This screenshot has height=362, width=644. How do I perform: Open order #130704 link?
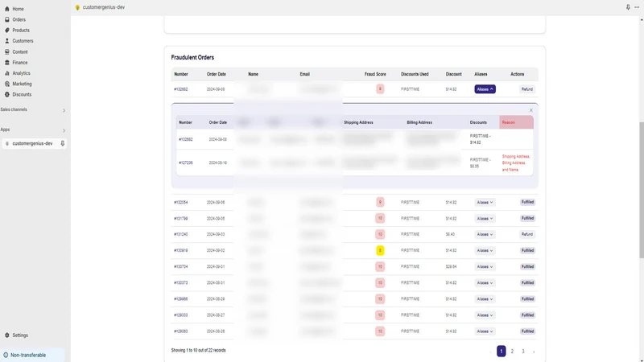click(x=180, y=267)
